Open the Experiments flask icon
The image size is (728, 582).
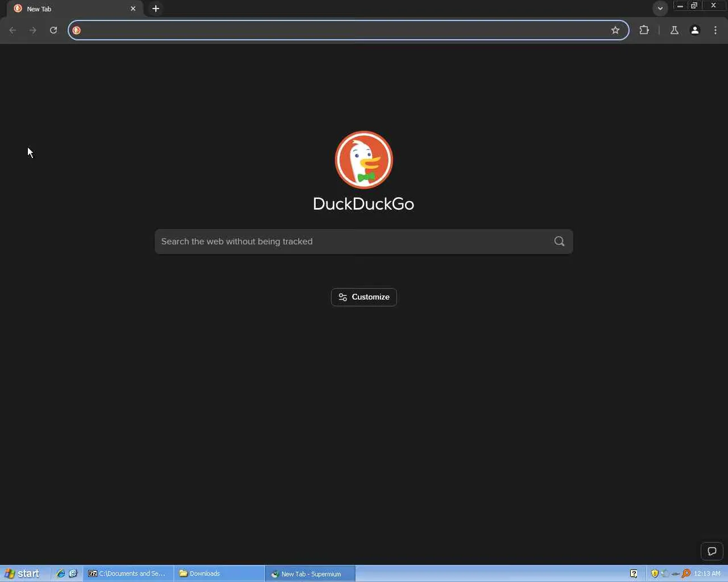point(675,30)
